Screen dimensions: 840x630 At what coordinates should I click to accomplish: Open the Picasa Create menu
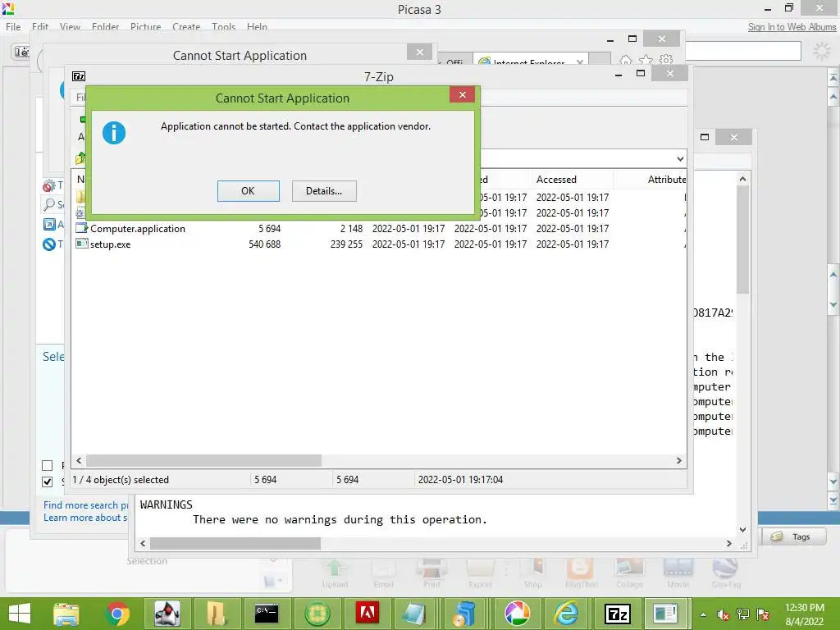(186, 27)
